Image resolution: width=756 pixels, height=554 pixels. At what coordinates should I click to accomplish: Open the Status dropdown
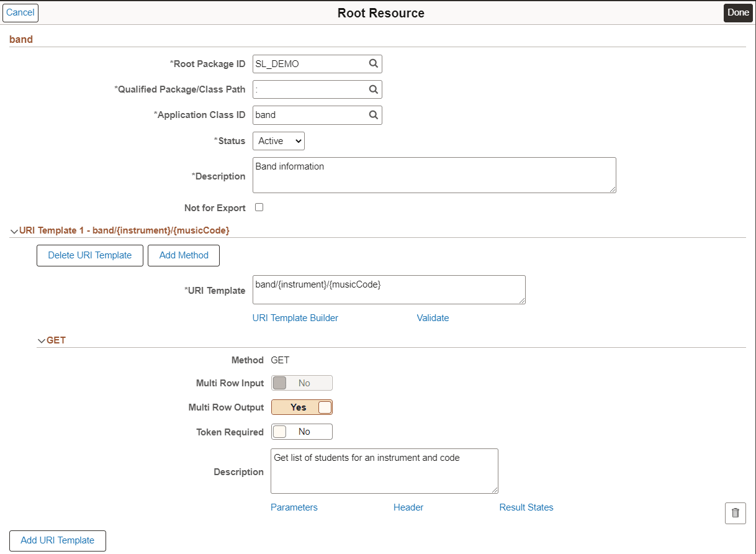pos(278,140)
